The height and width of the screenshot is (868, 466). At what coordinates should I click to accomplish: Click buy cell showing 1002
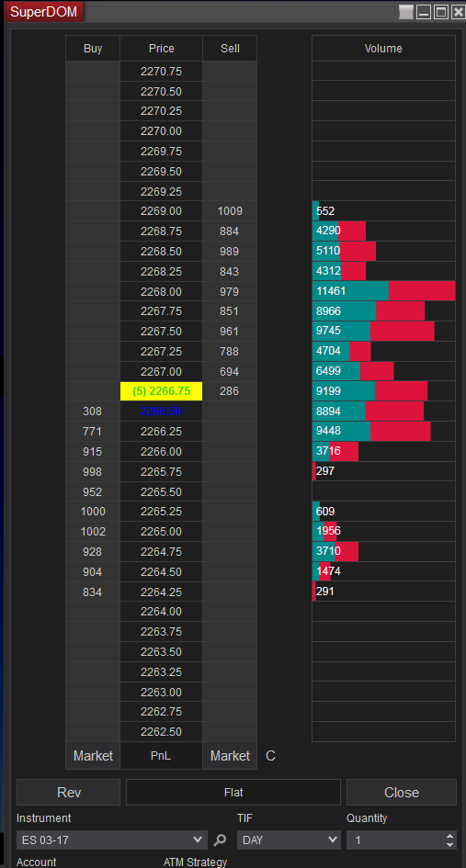tap(93, 532)
